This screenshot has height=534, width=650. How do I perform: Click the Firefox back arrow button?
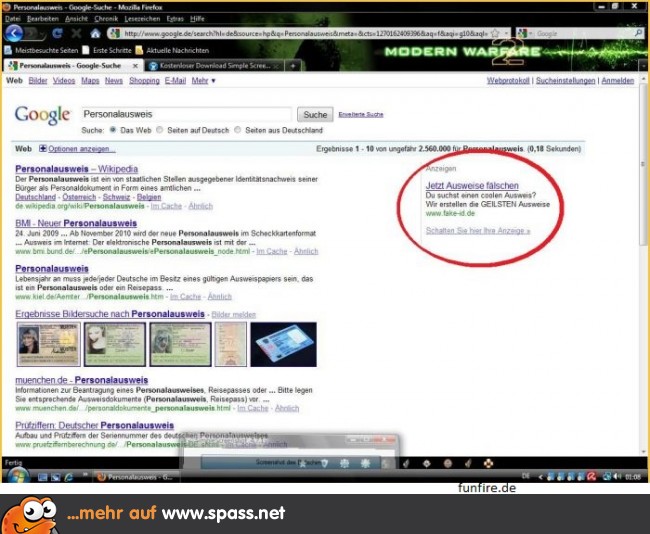[x=14, y=33]
